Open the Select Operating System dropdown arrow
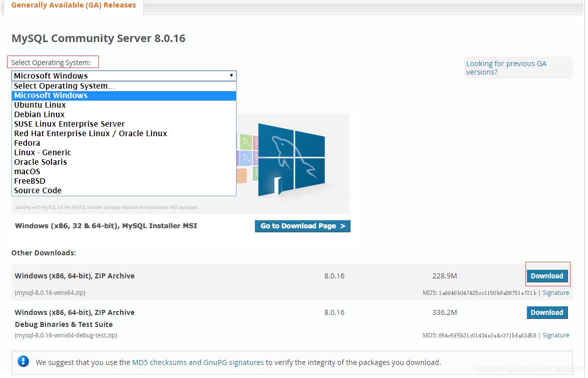 pyautogui.click(x=231, y=76)
